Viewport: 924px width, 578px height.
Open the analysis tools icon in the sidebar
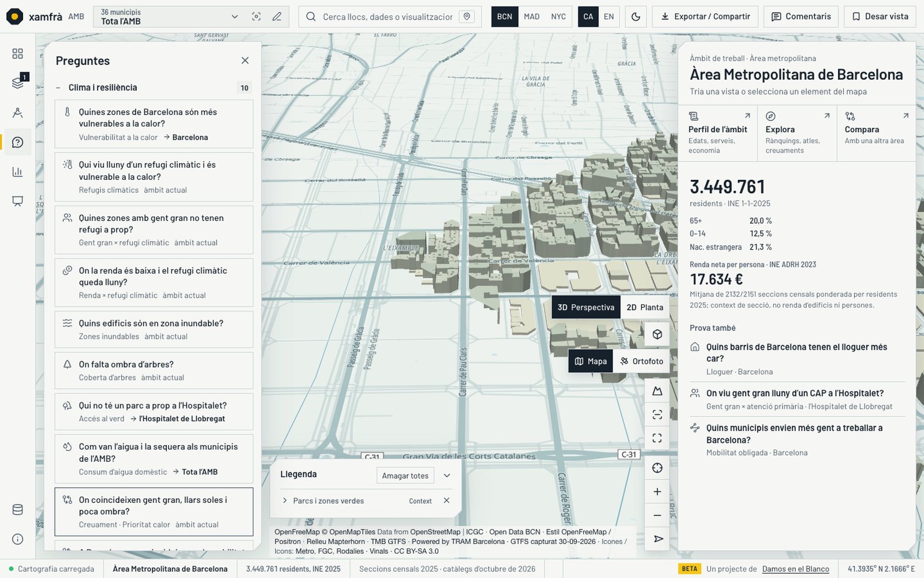pos(17,113)
